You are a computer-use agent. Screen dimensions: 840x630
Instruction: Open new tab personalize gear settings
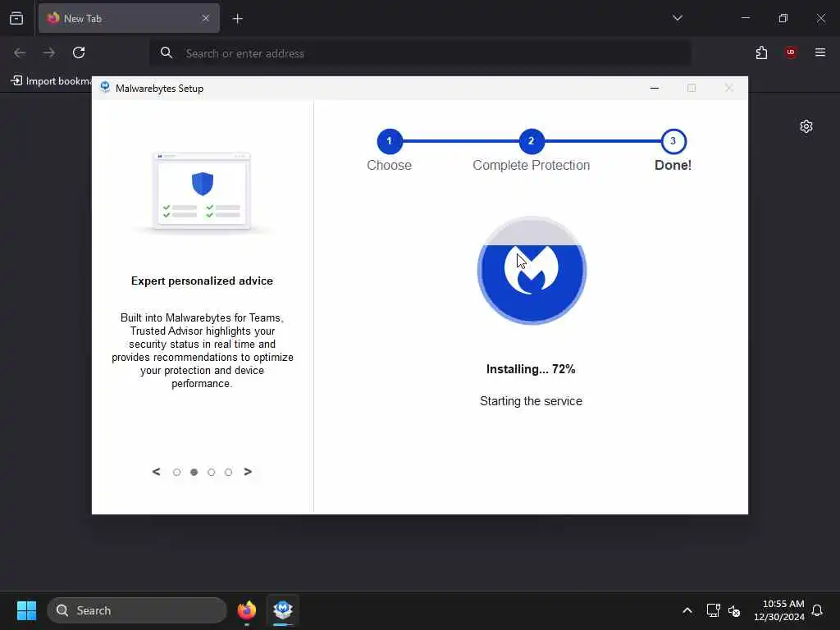[806, 126]
